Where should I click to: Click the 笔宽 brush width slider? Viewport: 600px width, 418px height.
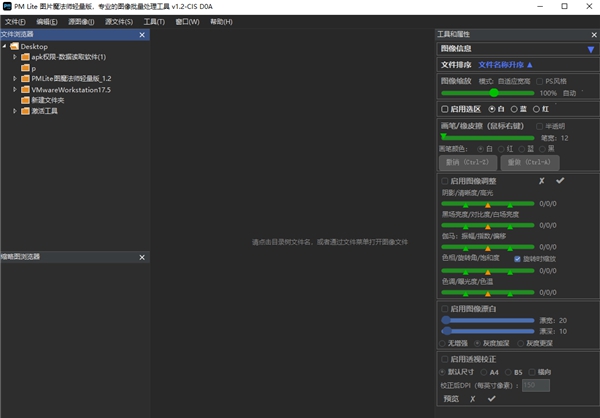click(x=488, y=137)
